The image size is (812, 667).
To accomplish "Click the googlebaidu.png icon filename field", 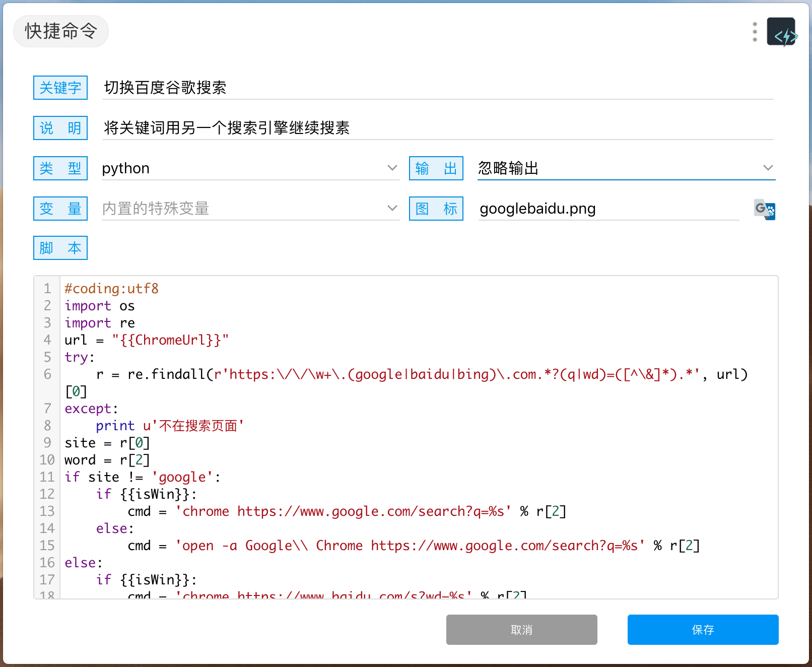I will pyautogui.click(x=608, y=209).
